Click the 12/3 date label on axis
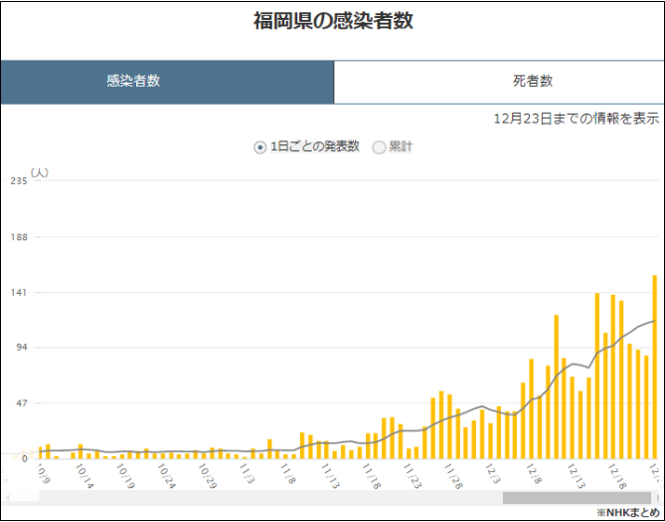 (493, 475)
